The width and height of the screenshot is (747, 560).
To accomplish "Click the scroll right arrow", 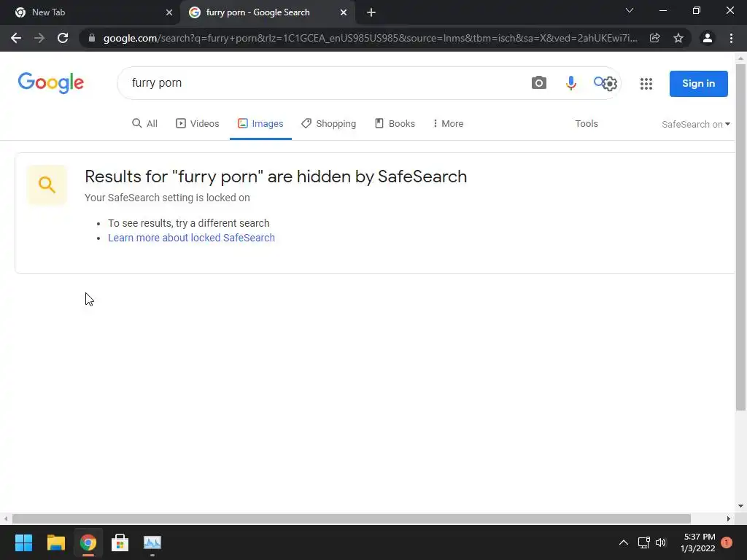I will 729,518.
